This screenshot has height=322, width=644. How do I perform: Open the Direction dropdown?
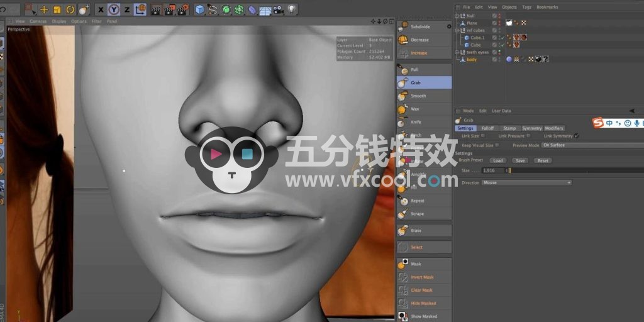pyautogui.click(x=526, y=183)
